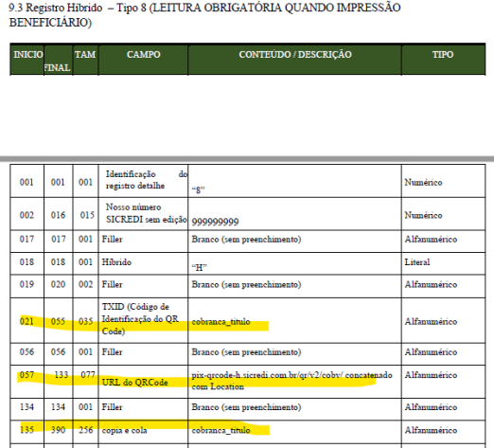Image resolution: width=494 pixels, height=448 pixels.
Task: Click the highlighted size value 256
Action: coord(86,430)
